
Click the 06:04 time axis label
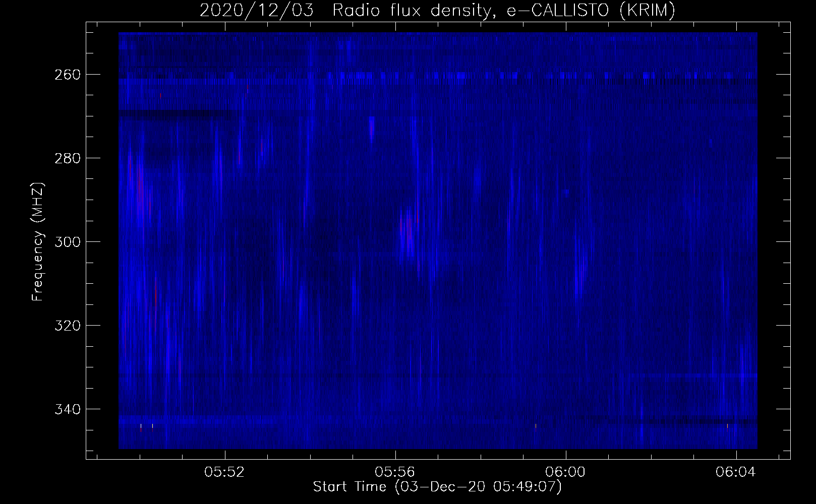coord(736,472)
